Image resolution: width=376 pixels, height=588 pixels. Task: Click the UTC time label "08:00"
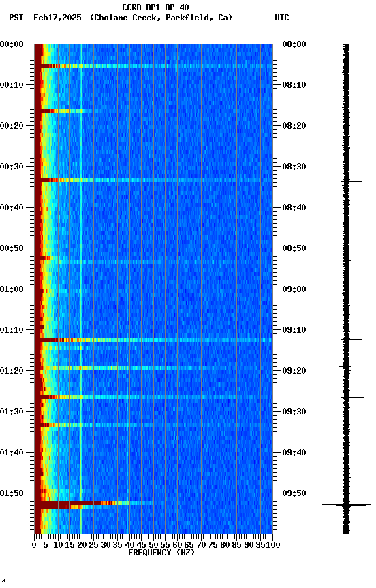click(294, 44)
